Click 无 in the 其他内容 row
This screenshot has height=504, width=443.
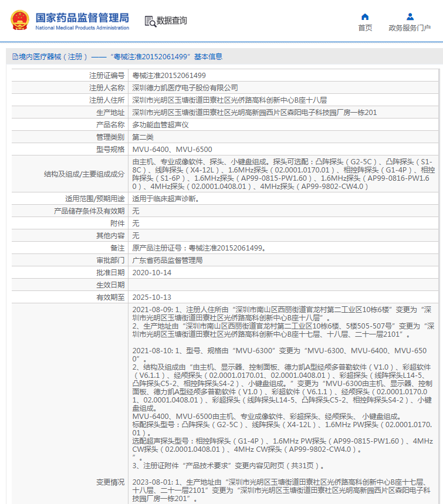pyautogui.click(x=136, y=236)
